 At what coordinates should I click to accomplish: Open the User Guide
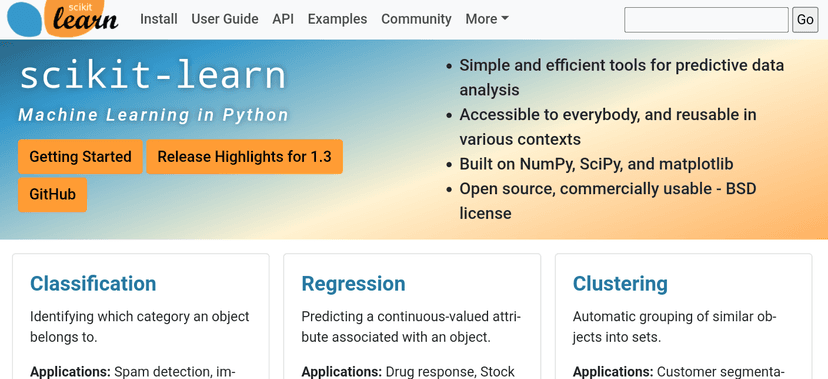tap(225, 19)
